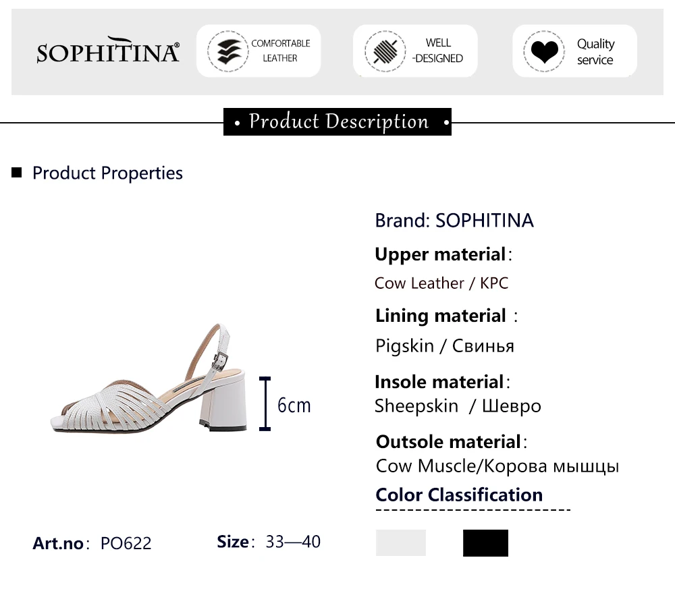Click the black square beside Product Properties

(17, 173)
